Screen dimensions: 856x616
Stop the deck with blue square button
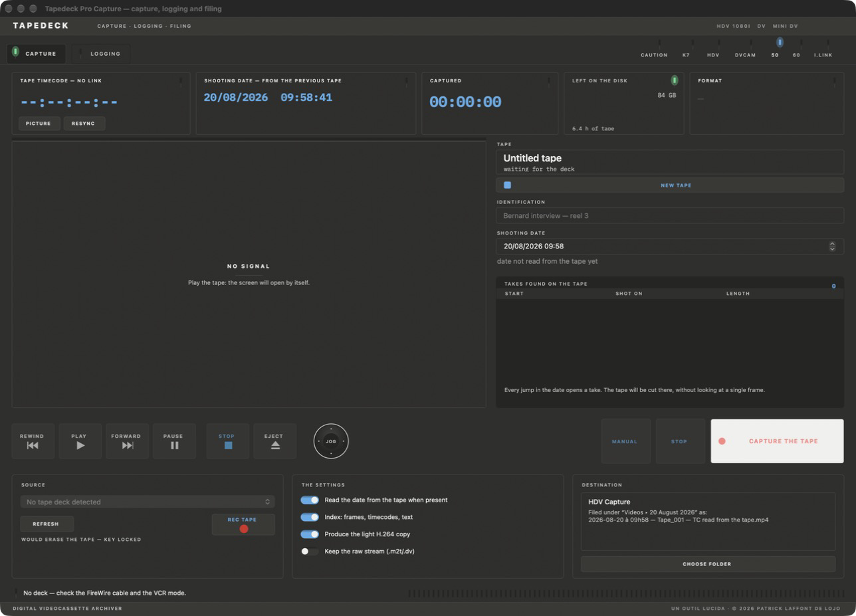(x=228, y=441)
